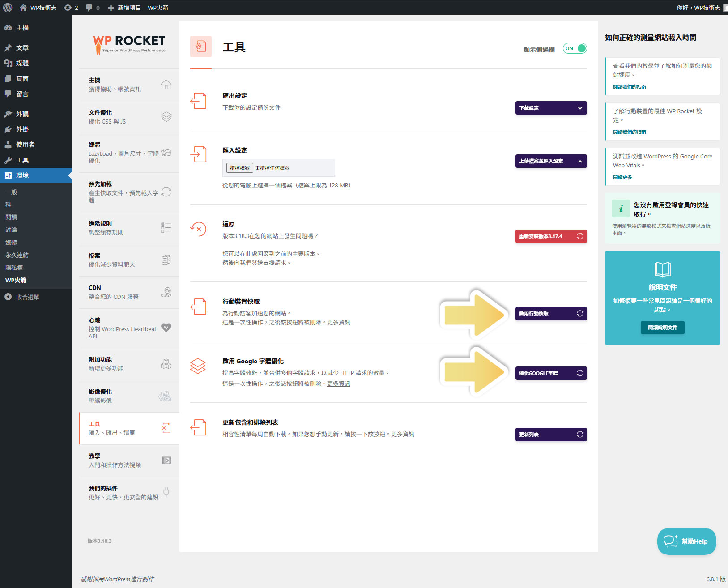Open the 幫助Help chat widget

[x=686, y=541]
